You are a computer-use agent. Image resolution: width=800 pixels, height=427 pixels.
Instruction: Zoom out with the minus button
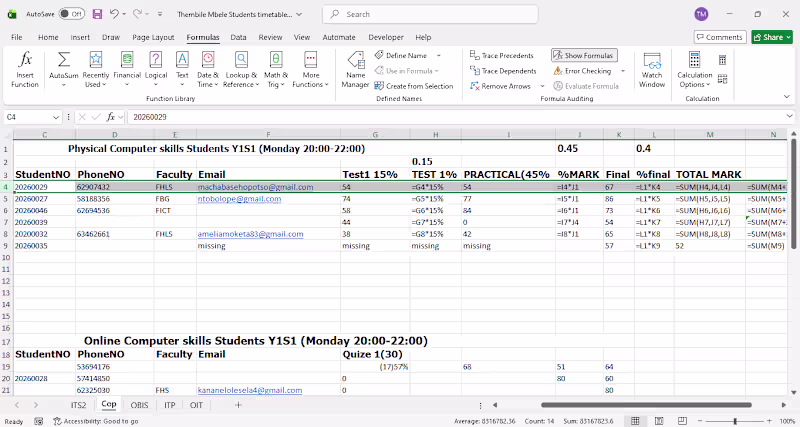point(701,421)
